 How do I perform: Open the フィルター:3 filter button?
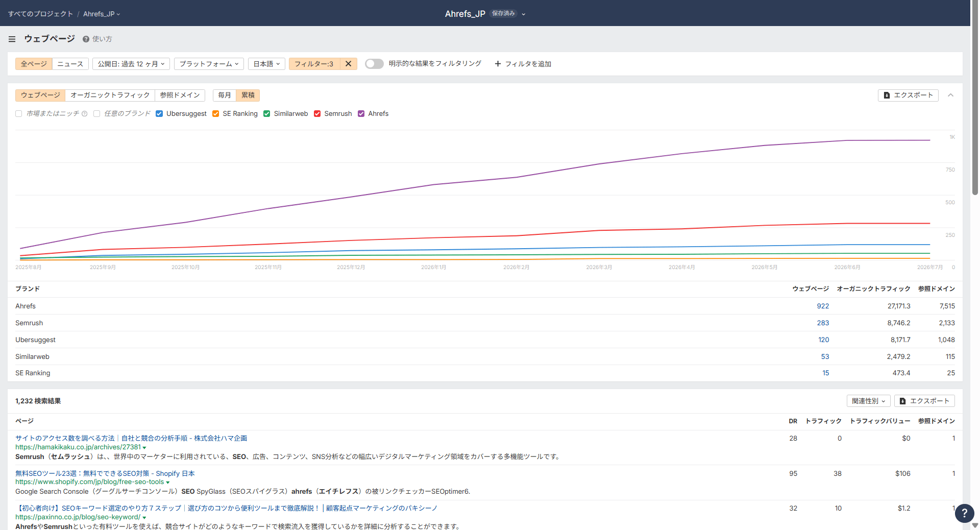314,64
